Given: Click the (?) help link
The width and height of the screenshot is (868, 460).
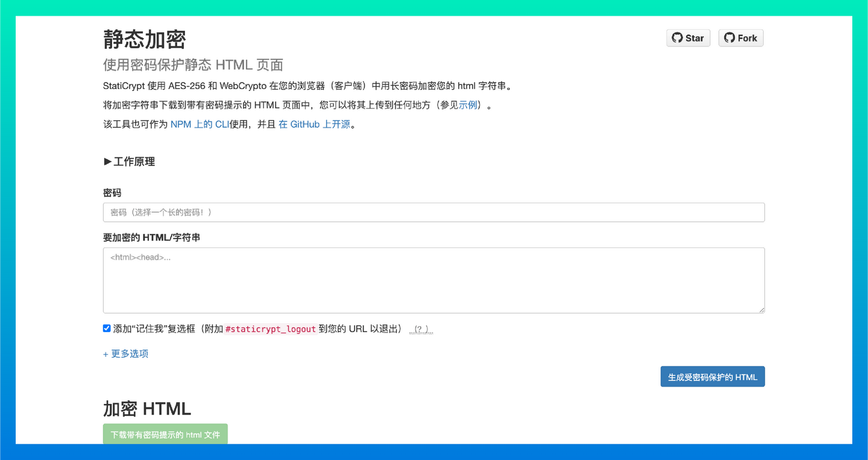Looking at the screenshot, I should tap(421, 329).
